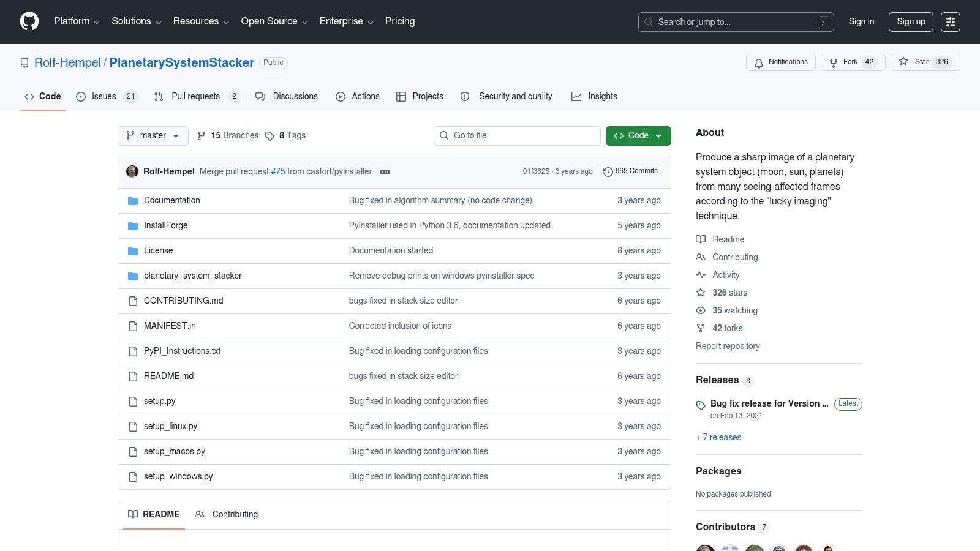
Task: Click the Notifications bell button
Action: 781,62
